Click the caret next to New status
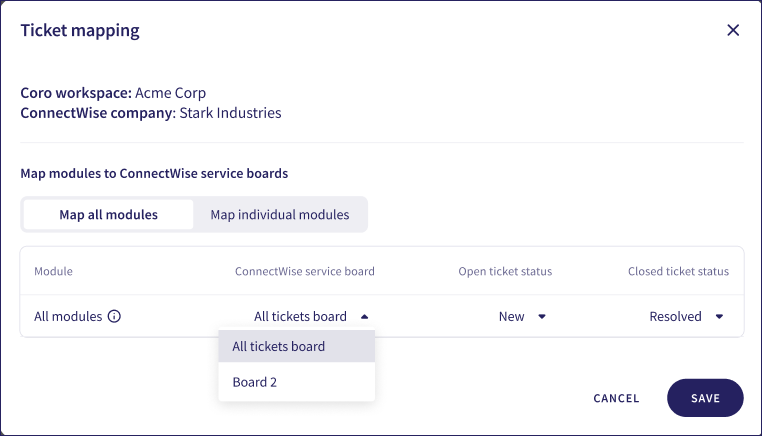 (542, 317)
